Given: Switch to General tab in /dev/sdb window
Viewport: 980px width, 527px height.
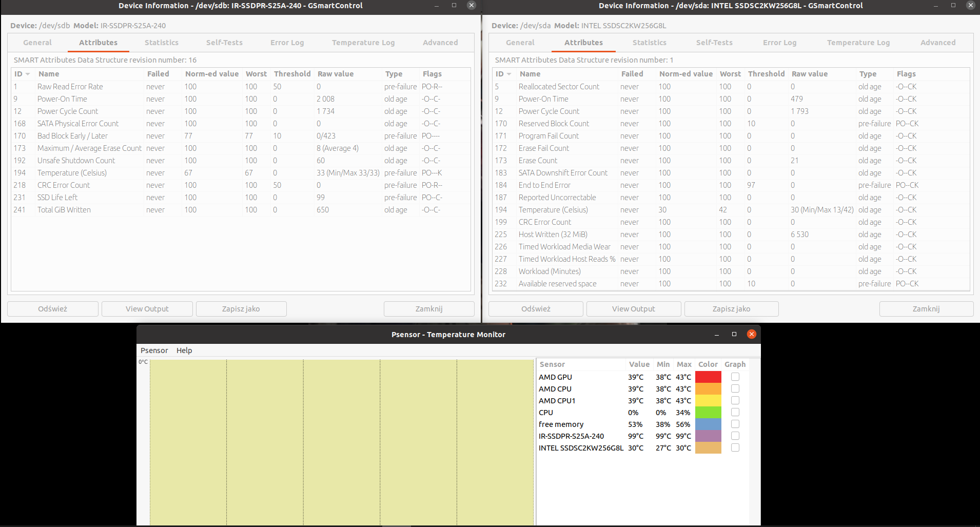Looking at the screenshot, I should (x=37, y=43).
